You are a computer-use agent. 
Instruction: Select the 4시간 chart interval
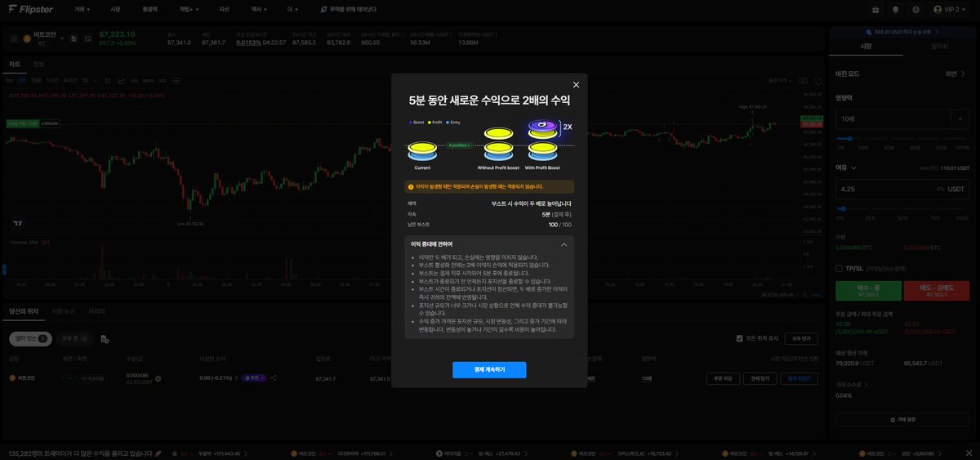click(70, 81)
